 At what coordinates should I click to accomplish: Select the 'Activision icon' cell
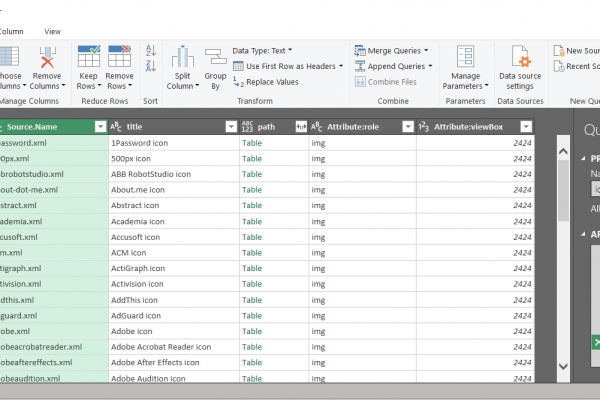pyautogui.click(x=174, y=284)
